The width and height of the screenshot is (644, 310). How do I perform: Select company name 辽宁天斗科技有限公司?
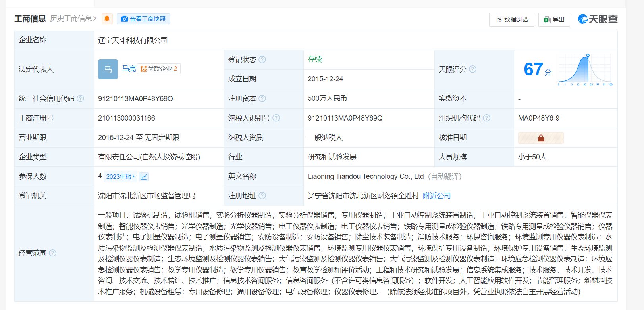(133, 40)
